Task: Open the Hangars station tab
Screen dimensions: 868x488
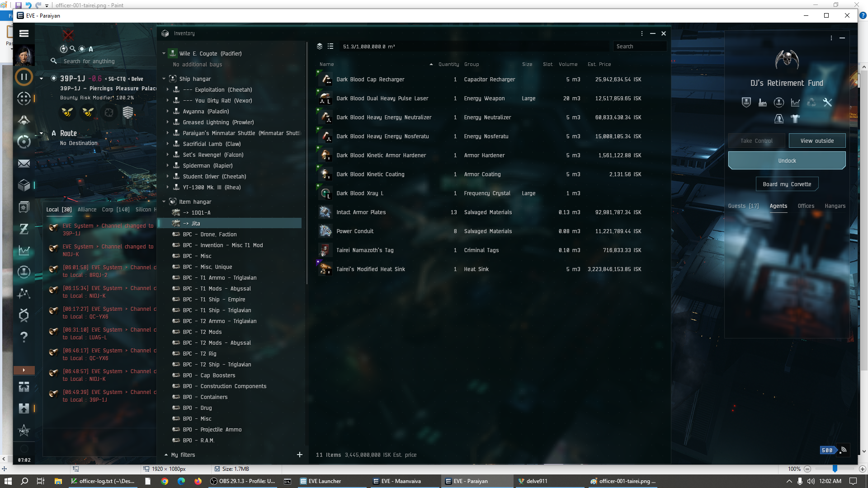Action: (835, 206)
